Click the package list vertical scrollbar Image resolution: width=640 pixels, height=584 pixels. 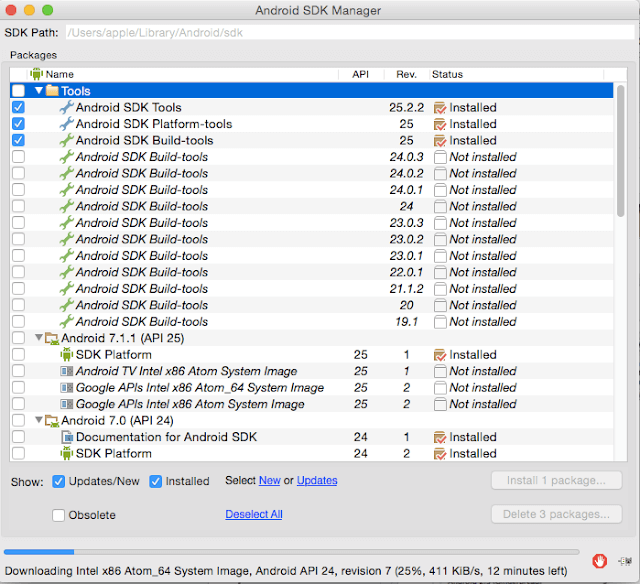pyautogui.click(x=620, y=151)
